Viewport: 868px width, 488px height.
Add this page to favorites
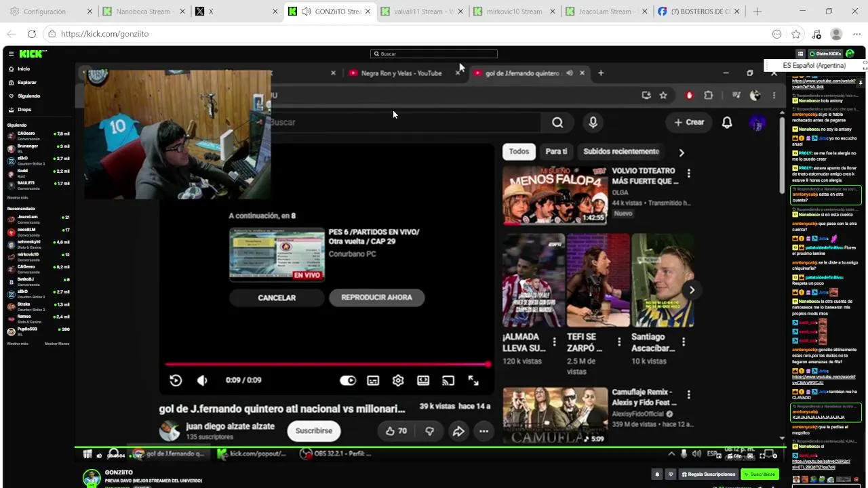coord(796,34)
